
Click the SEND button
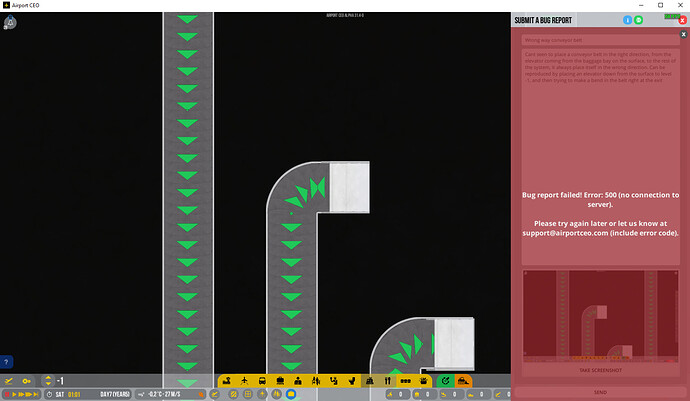point(600,392)
